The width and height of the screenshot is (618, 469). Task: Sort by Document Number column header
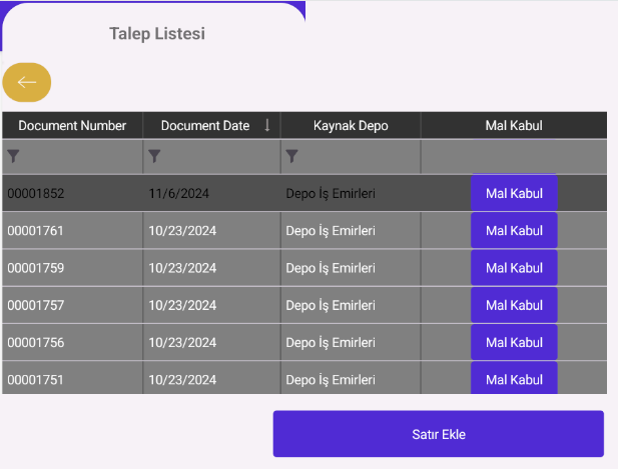pos(72,125)
